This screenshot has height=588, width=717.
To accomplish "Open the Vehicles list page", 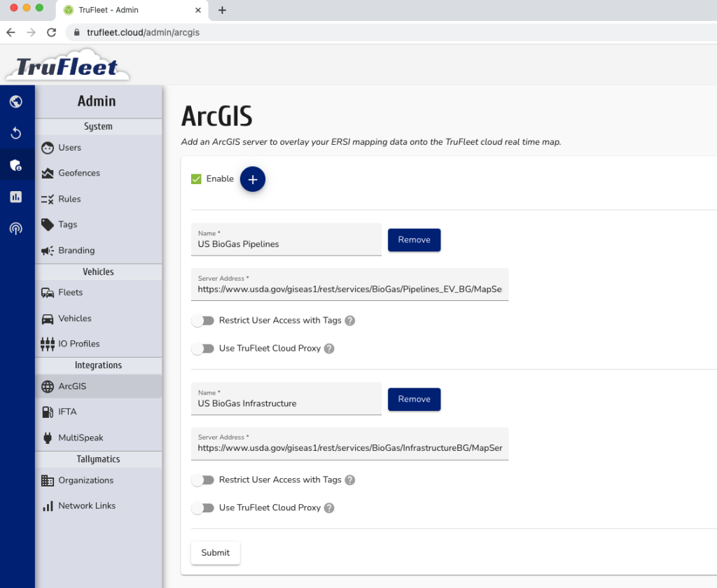I will point(98,318).
